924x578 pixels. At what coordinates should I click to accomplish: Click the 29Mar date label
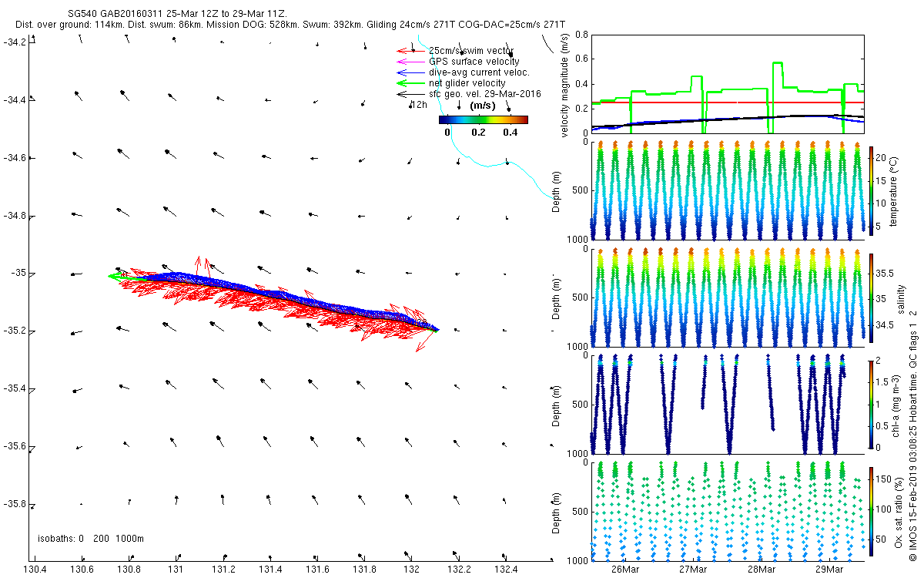pyautogui.click(x=829, y=570)
